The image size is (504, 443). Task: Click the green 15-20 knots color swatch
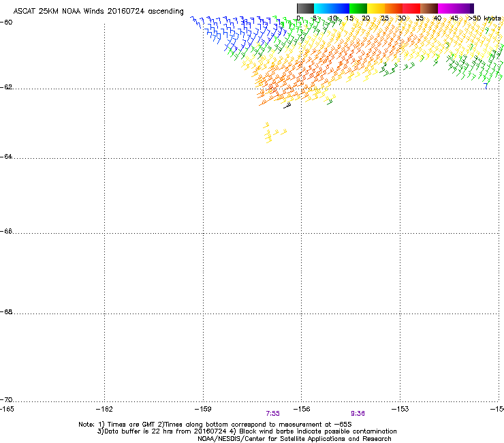point(358,8)
